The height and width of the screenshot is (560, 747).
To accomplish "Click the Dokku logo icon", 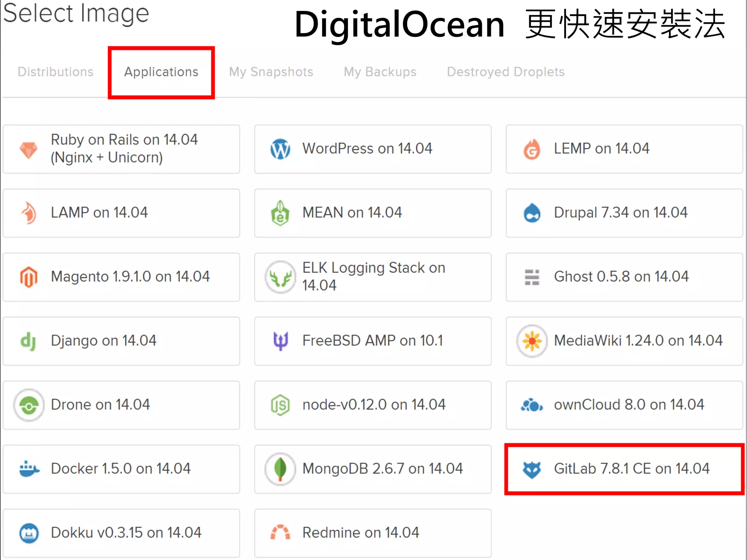I will 29,533.
